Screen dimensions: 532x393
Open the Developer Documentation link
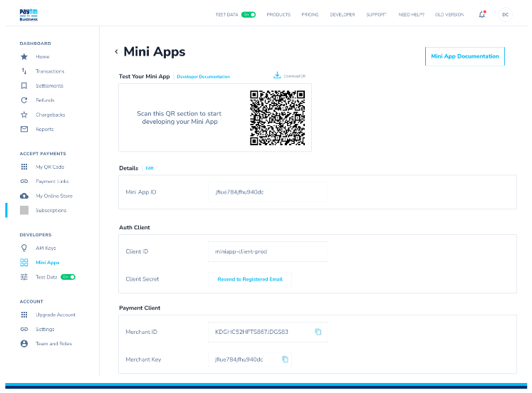(204, 77)
